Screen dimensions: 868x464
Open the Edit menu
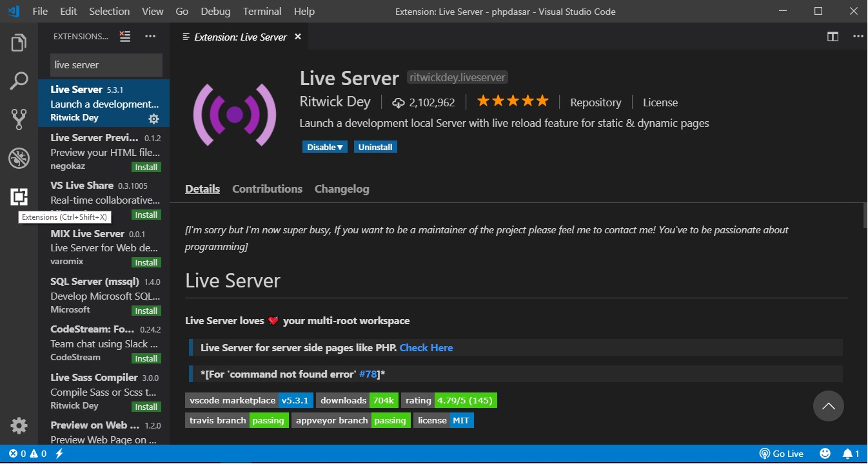point(68,12)
